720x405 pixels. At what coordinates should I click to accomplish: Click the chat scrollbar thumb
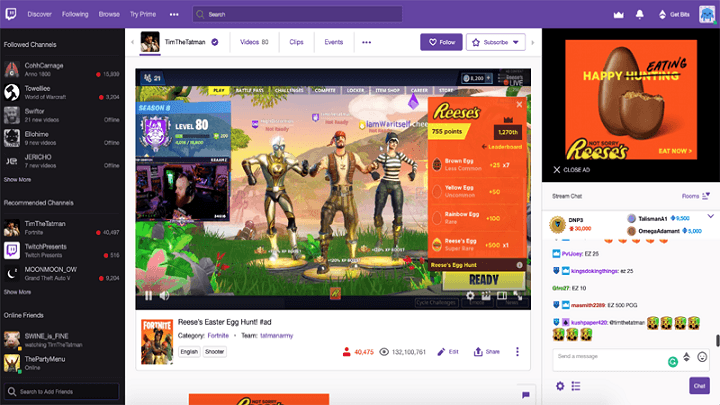(717, 340)
